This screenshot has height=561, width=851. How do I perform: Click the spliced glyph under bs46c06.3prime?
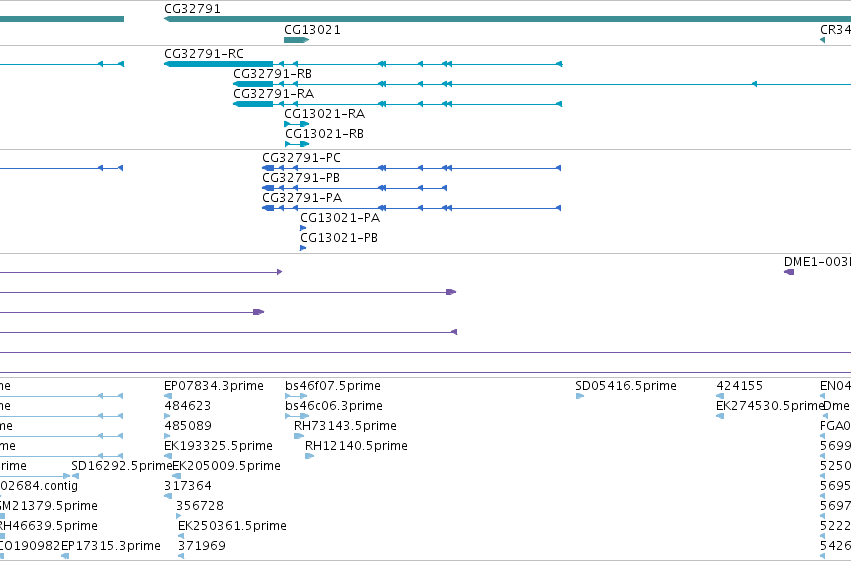pyautogui.click(x=297, y=416)
